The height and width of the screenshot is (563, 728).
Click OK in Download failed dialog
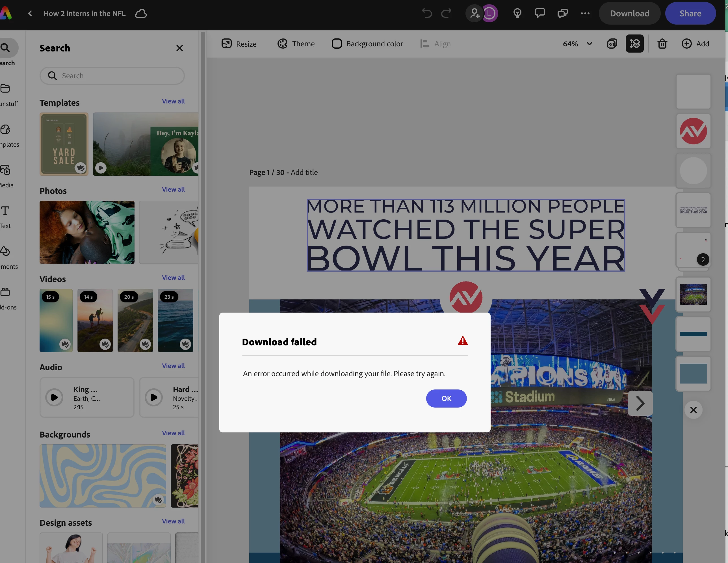(x=446, y=398)
